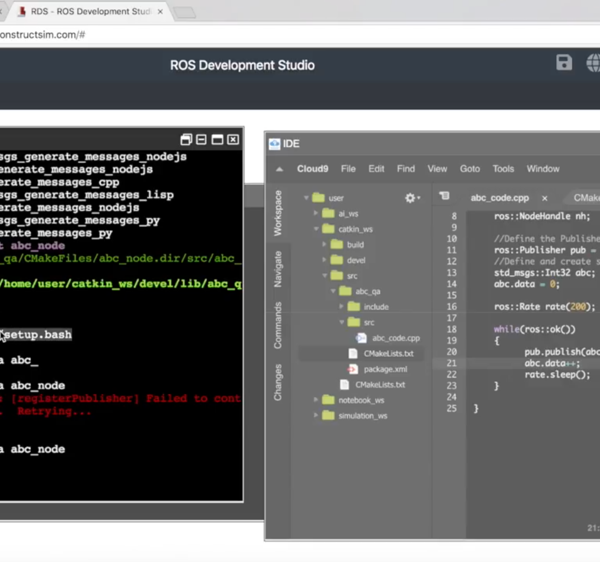
Task: Open package.xml in the file tree
Action: point(385,369)
